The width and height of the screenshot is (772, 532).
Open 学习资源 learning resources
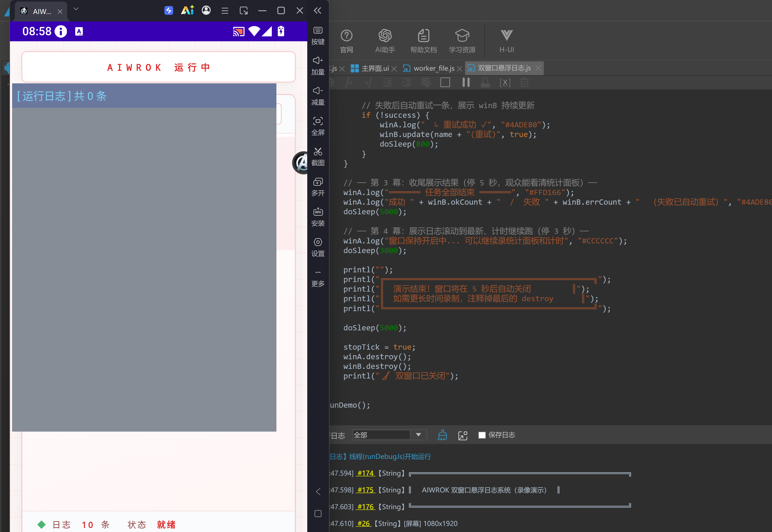pyautogui.click(x=462, y=41)
